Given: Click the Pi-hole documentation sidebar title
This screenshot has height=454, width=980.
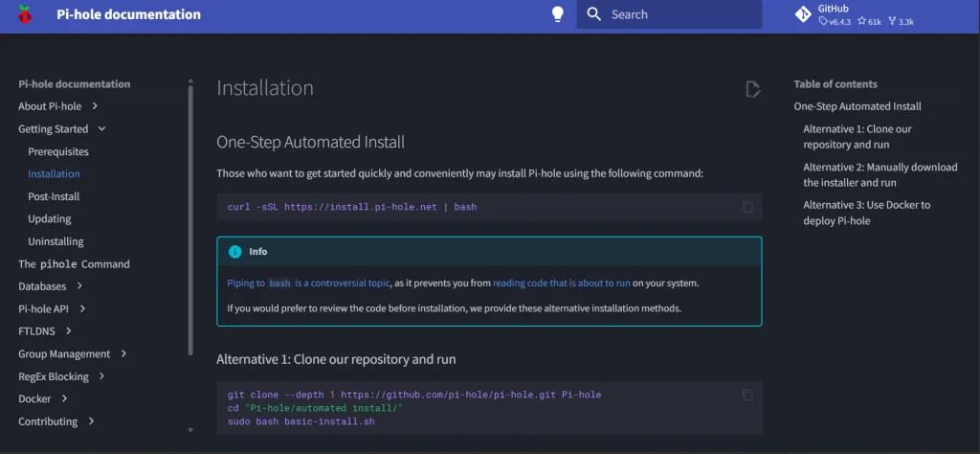Looking at the screenshot, I should coord(75,83).
